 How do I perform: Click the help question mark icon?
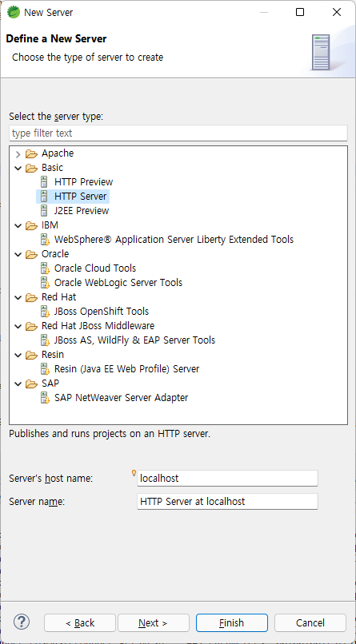pos(22,622)
